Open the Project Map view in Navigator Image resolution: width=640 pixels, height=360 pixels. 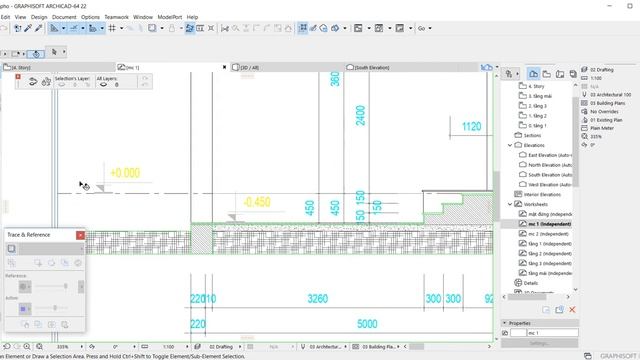533,74
